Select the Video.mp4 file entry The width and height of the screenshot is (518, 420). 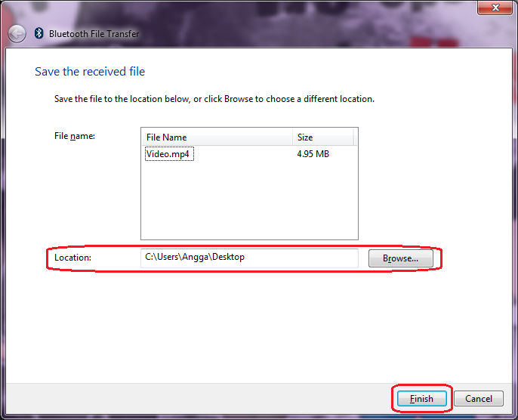pos(169,154)
